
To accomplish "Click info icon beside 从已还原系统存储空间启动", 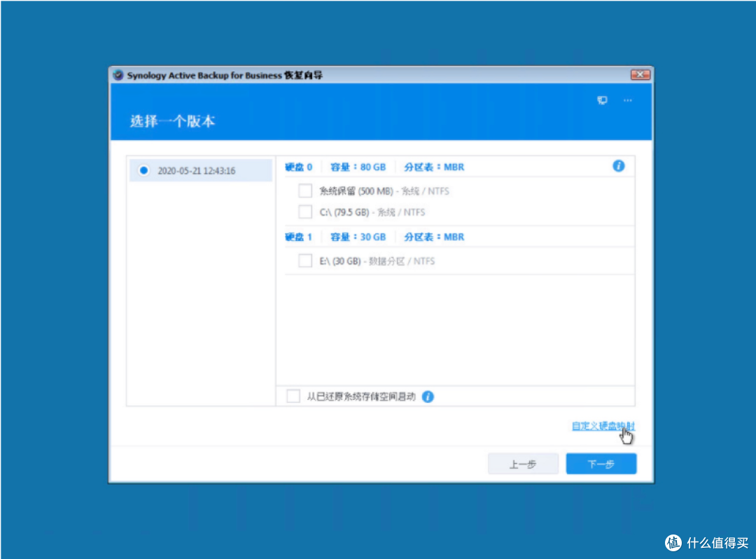I will click(x=428, y=396).
